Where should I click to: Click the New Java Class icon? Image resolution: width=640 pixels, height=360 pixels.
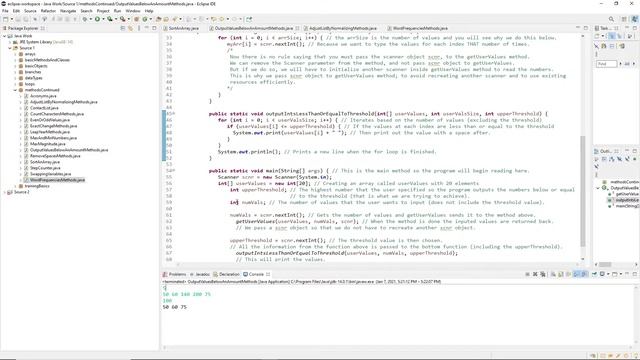click(x=145, y=19)
